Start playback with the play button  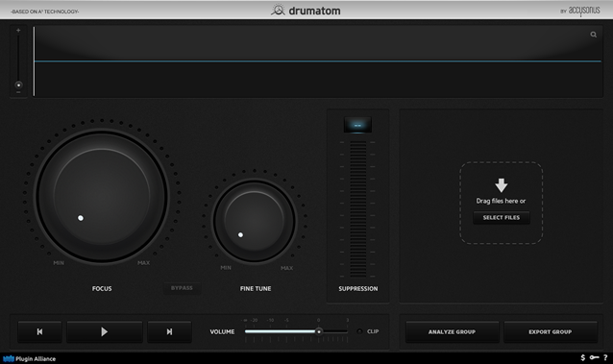[105, 331]
